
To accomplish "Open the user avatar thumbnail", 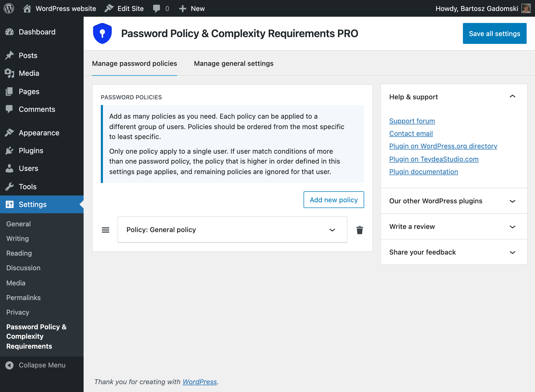I will 526,8.
